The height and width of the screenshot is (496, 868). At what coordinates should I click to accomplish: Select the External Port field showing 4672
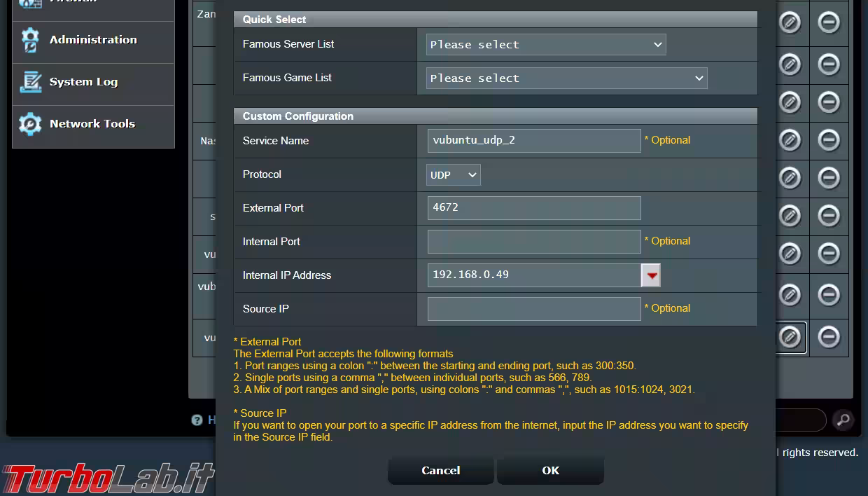[533, 208]
